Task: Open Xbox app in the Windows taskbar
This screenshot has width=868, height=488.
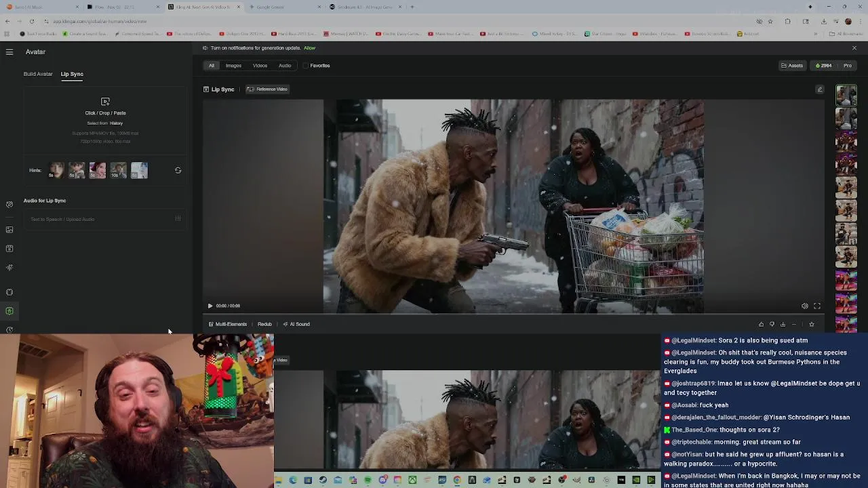Action: click(412, 480)
